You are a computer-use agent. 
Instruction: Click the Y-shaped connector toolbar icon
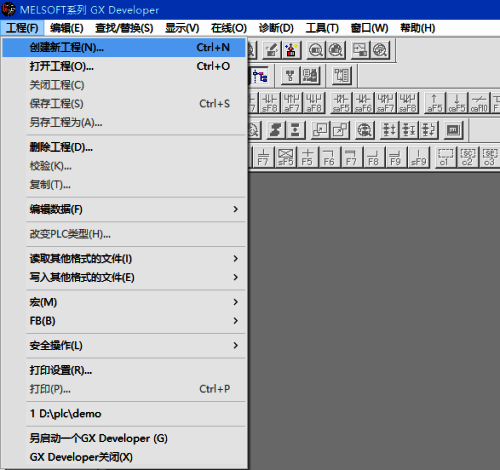290,76
